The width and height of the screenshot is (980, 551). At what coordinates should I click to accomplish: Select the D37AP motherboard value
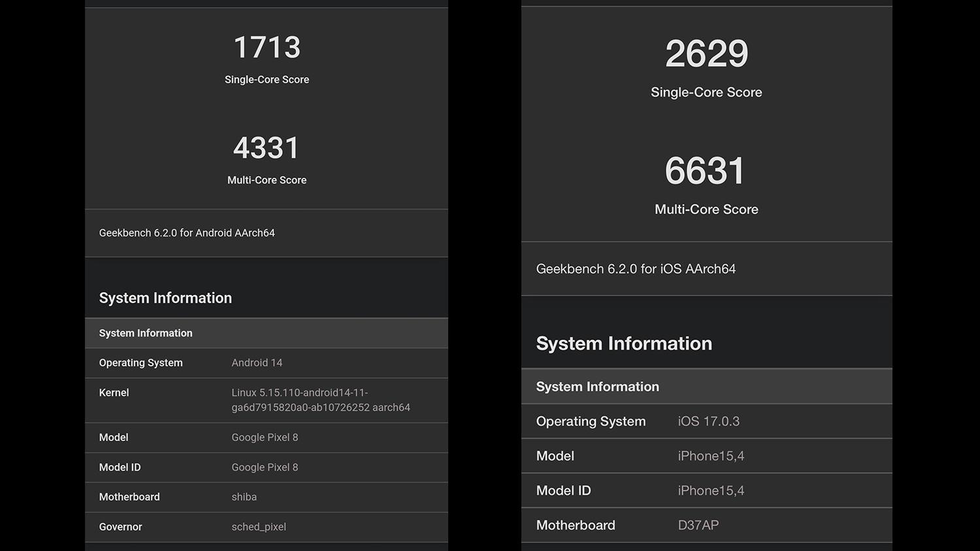(x=698, y=526)
